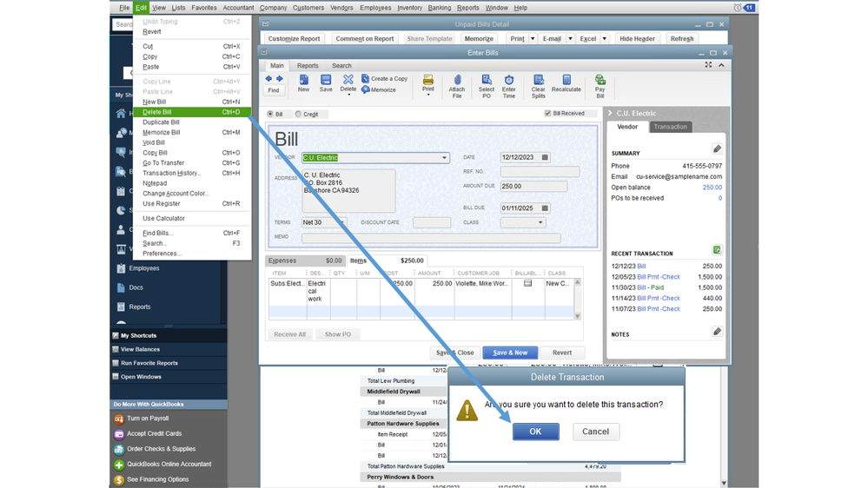
Task: Click Accept Credit Cards icon
Action: (119, 434)
